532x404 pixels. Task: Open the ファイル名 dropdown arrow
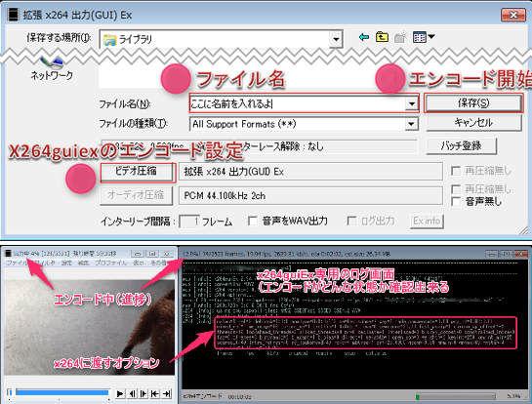click(412, 103)
